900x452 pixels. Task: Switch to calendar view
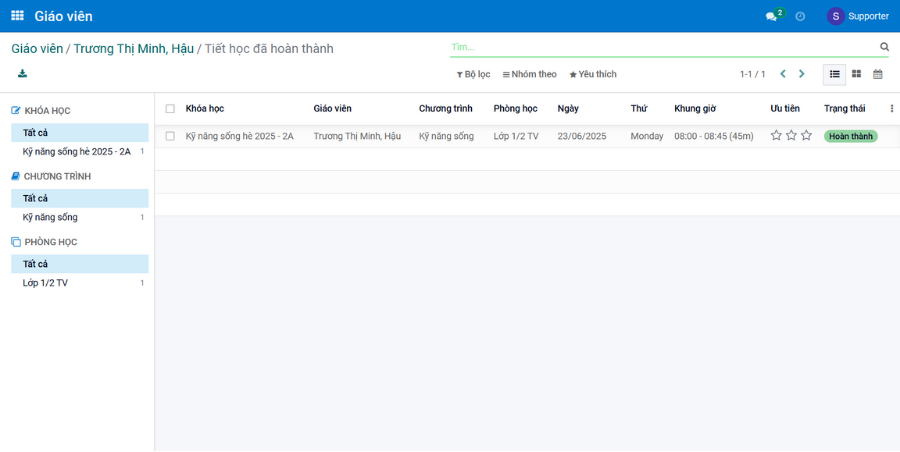[878, 74]
